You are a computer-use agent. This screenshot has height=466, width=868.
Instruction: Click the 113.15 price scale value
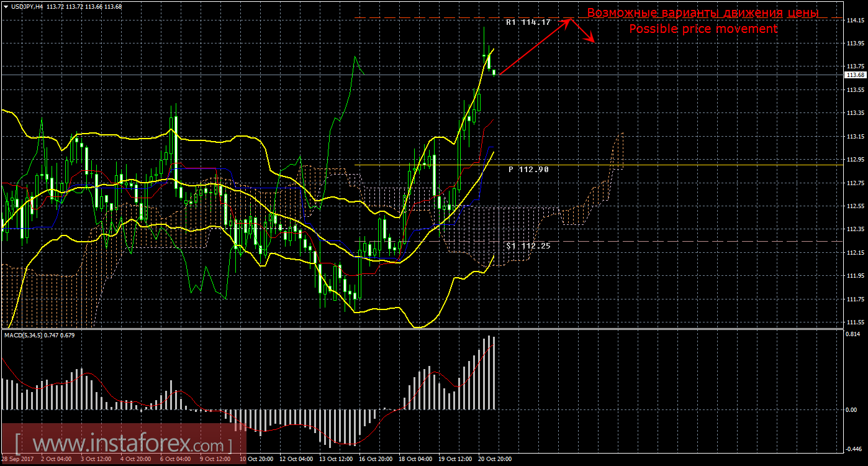tap(856, 137)
